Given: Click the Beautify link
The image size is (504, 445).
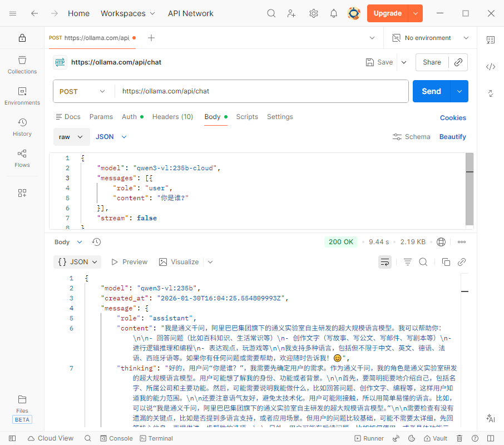Looking at the screenshot, I should [452, 137].
